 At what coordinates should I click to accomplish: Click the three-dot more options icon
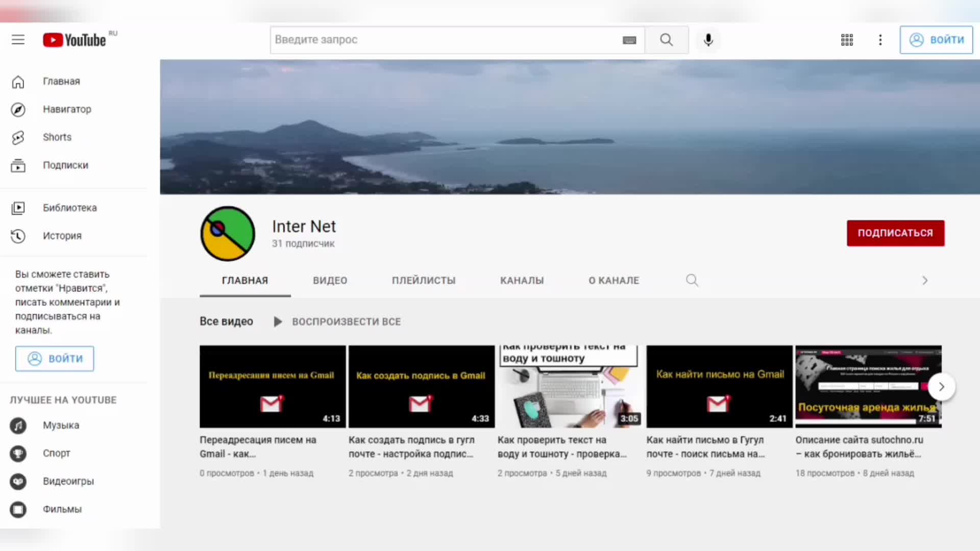(x=880, y=40)
